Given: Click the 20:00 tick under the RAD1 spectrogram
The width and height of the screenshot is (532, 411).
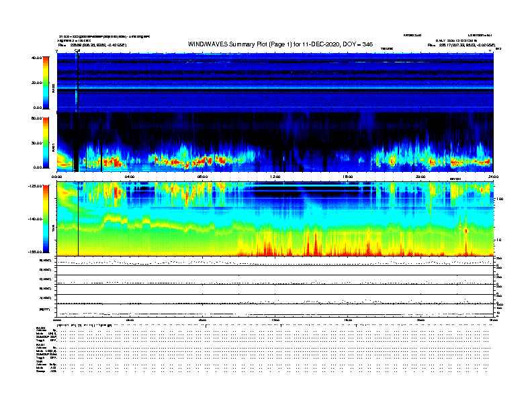Looking at the screenshot, I should tap(420, 177).
